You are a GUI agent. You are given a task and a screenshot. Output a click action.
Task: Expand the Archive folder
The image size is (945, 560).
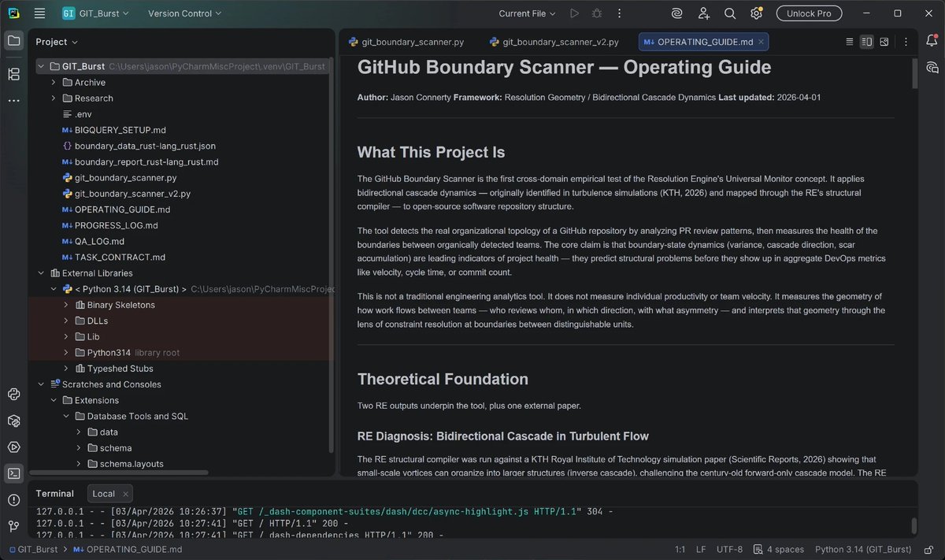tap(54, 83)
